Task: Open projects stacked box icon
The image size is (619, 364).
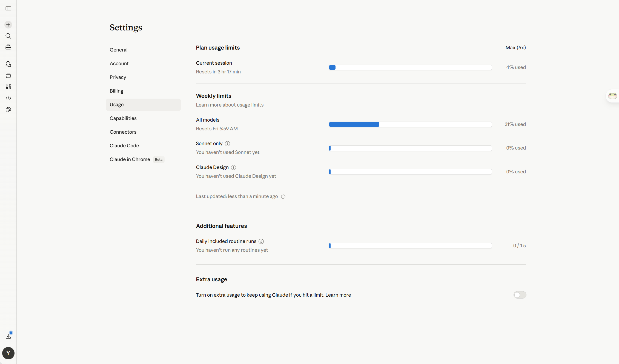Action: [x=8, y=75]
